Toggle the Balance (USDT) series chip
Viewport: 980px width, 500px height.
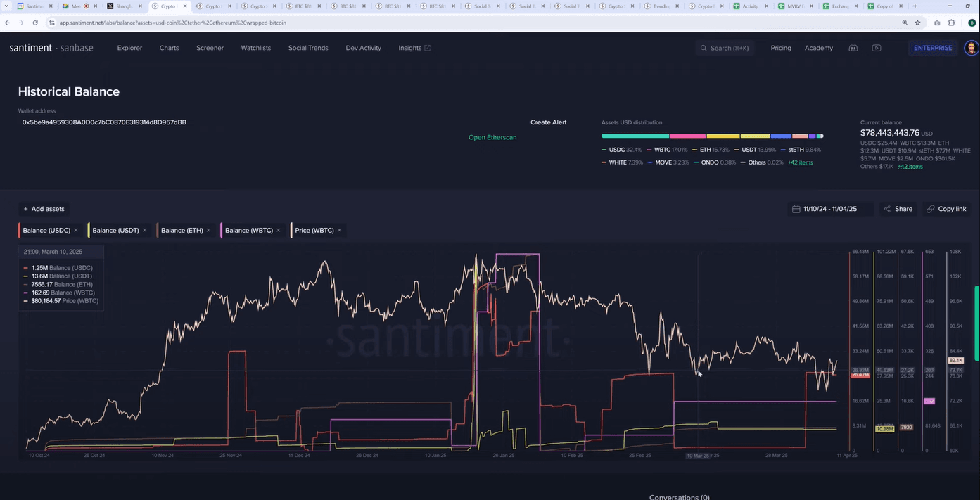click(115, 230)
